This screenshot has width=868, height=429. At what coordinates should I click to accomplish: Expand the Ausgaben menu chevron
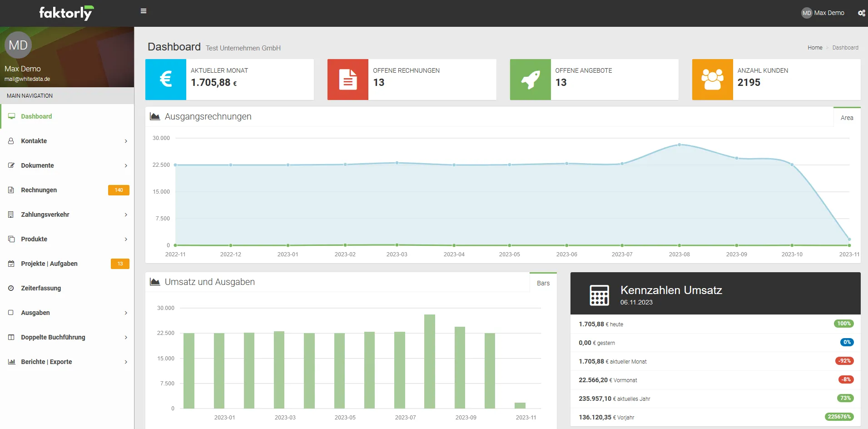tap(126, 313)
